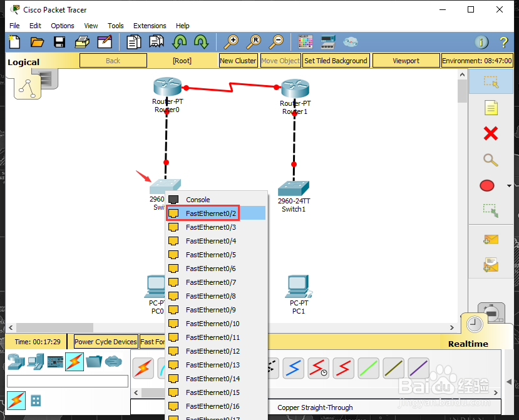Choose the Place Note tool
The width and height of the screenshot is (519, 420).
pos(491,108)
